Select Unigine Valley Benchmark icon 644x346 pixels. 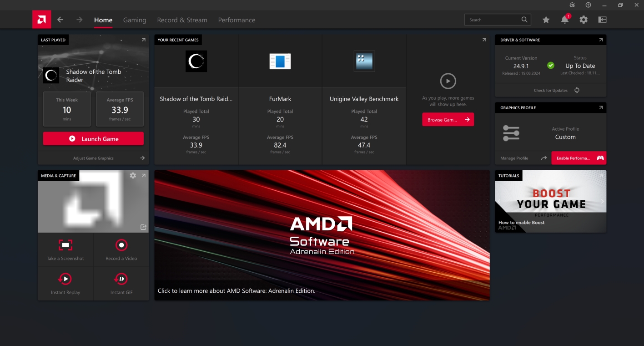tap(364, 61)
